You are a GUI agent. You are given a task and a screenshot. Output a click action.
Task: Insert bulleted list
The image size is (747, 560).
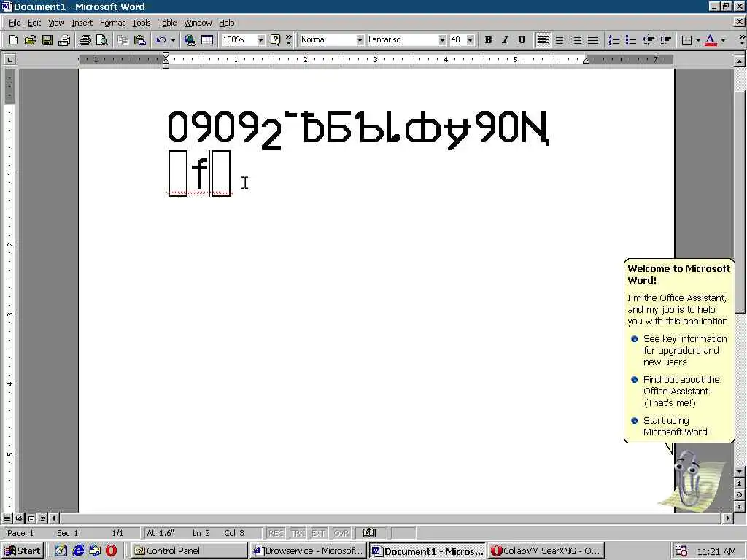coord(631,40)
